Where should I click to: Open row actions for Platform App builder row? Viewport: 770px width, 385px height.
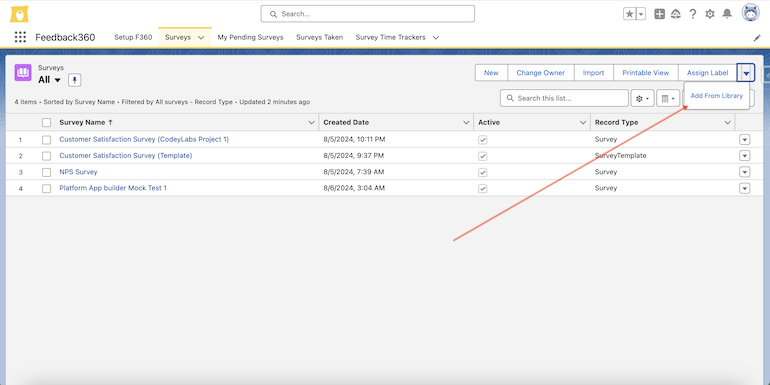click(x=744, y=188)
